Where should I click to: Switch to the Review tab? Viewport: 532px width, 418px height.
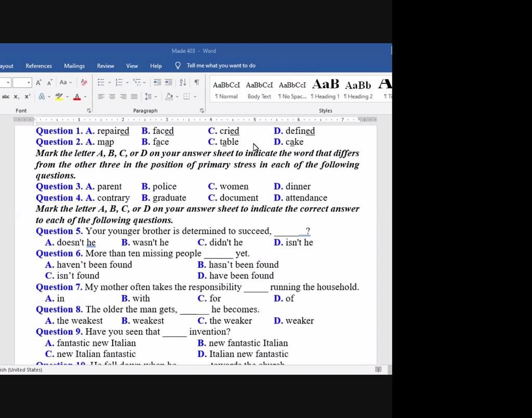(105, 66)
